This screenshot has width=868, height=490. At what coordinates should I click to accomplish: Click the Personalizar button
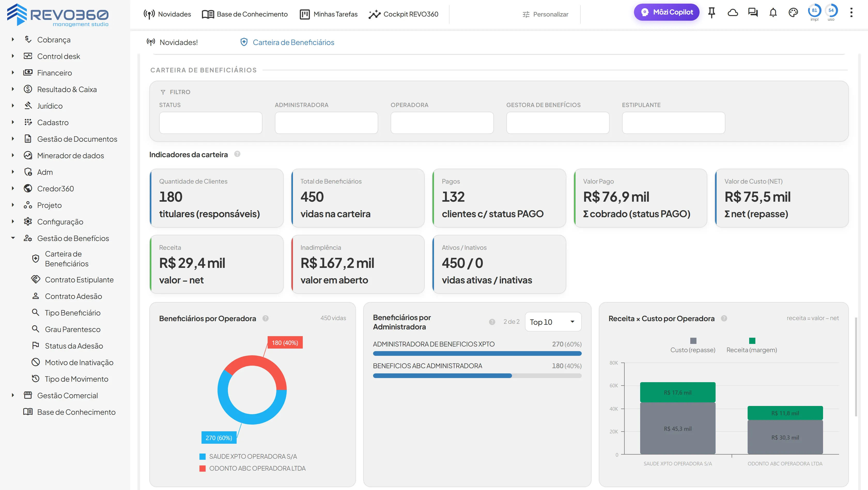(x=545, y=14)
